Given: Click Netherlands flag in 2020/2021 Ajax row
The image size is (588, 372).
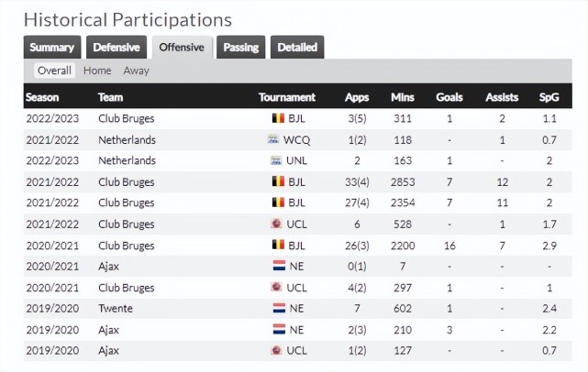Looking at the screenshot, I should tap(279, 266).
